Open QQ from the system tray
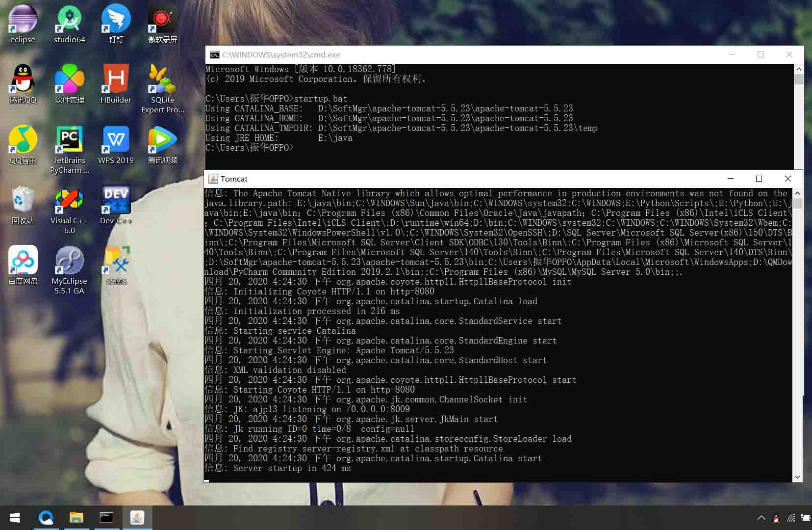This screenshot has width=812, height=530. (x=776, y=518)
